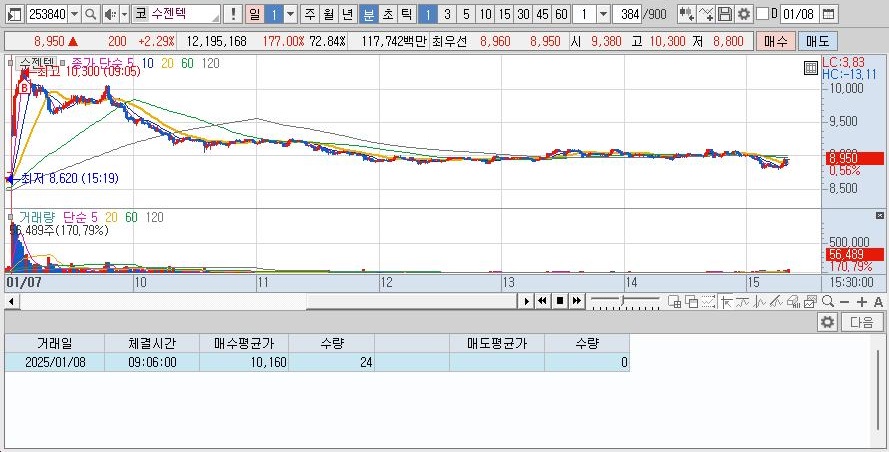Click the exclamation mark info button
This screenshot has width=889, height=452.
tap(232, 14)
